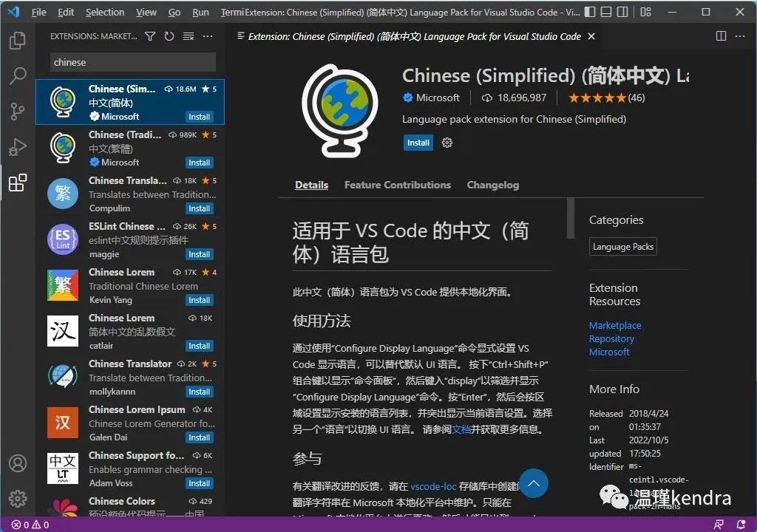
Task: Install ESLint Chinese Rules by maggie
Action: coord(200,254)
